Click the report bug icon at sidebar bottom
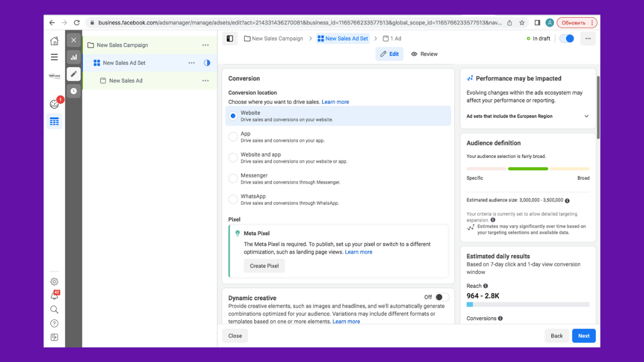 pyautogui.click(x=54, y=337)
